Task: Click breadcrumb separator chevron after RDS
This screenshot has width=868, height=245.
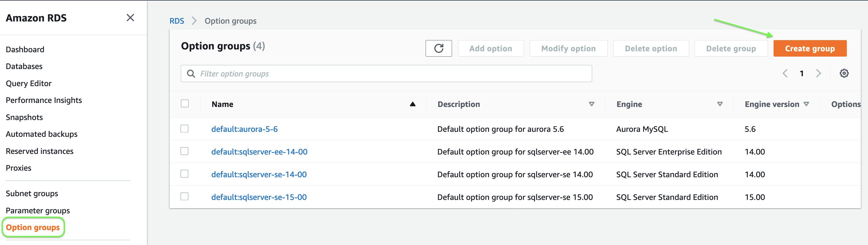Action: point(194,21)
